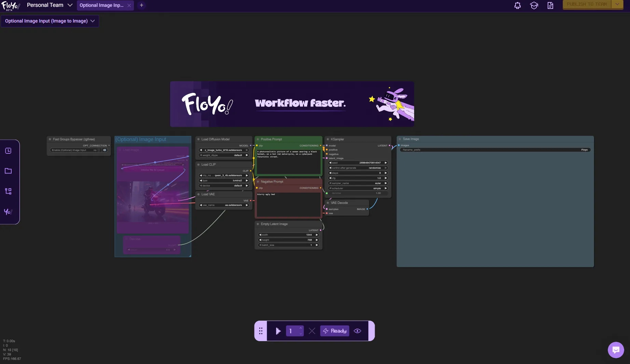
Task: Open the document notes icon in top bar
Action: pos(550,5)
